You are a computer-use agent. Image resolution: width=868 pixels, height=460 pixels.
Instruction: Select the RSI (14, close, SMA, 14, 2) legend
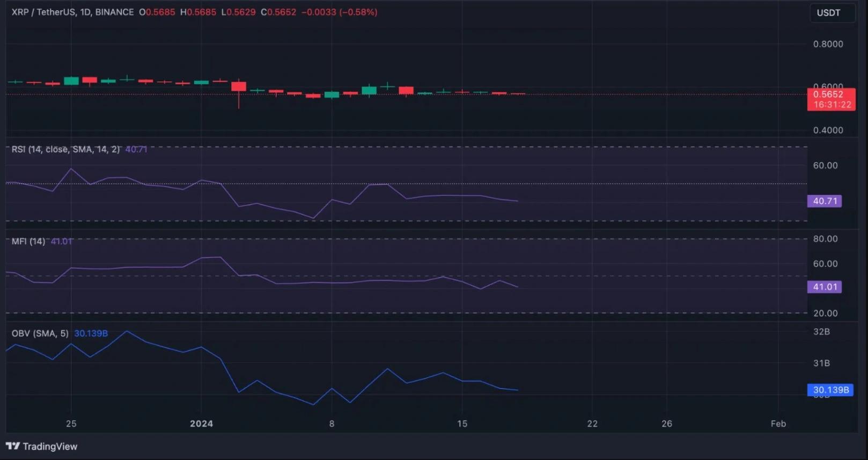tap(65, 149)
